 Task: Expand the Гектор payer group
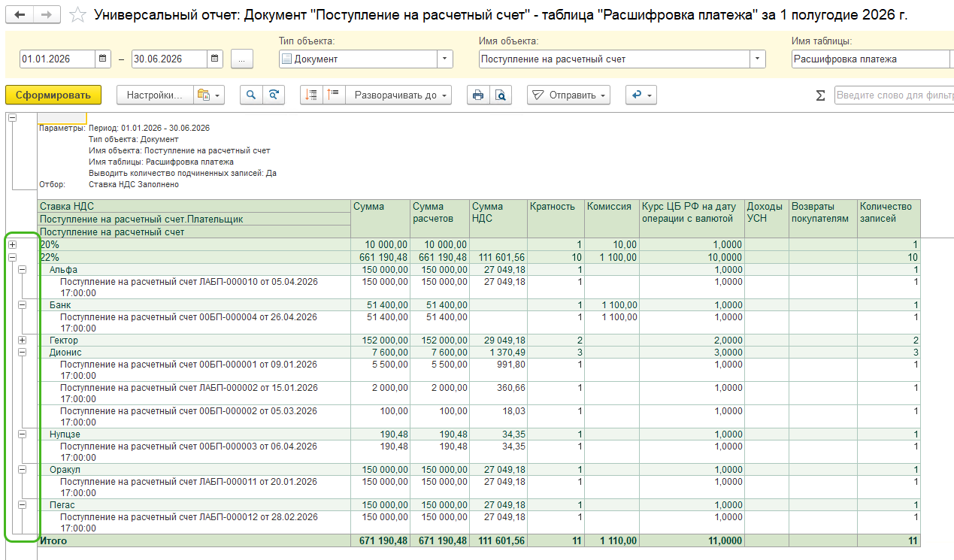(x=23, y=341)
